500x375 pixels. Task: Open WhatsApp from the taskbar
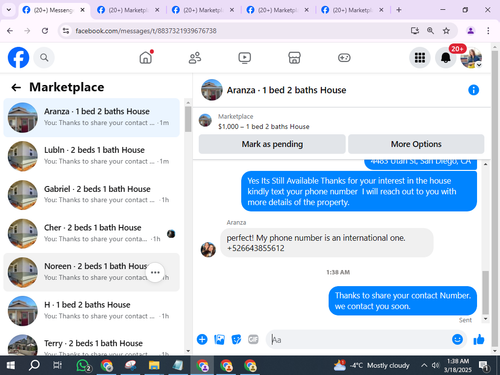tap(83, 366)
